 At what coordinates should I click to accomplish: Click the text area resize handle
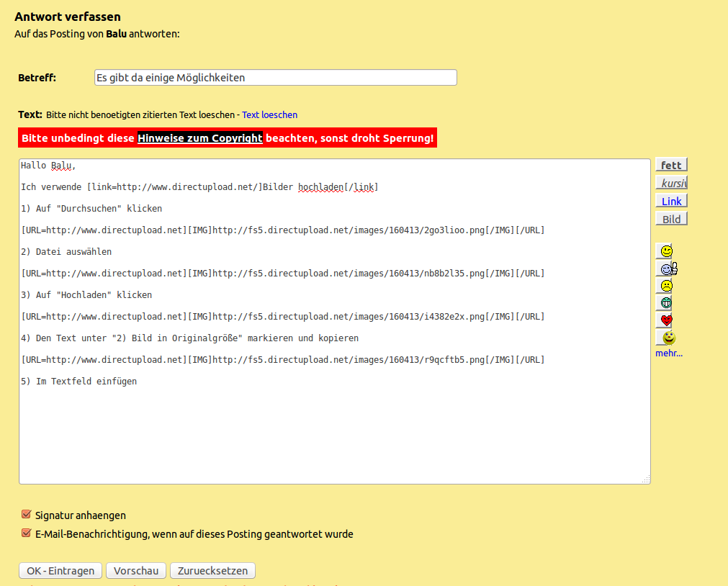tap(646, 479)
